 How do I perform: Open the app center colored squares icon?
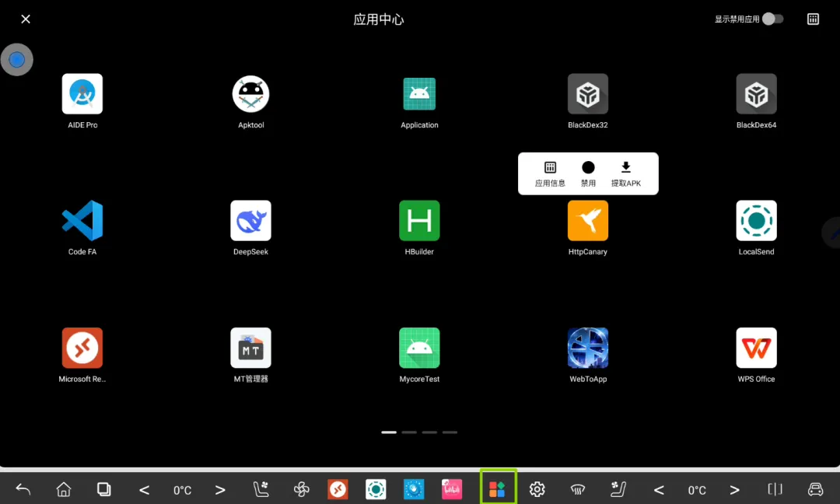498,489
